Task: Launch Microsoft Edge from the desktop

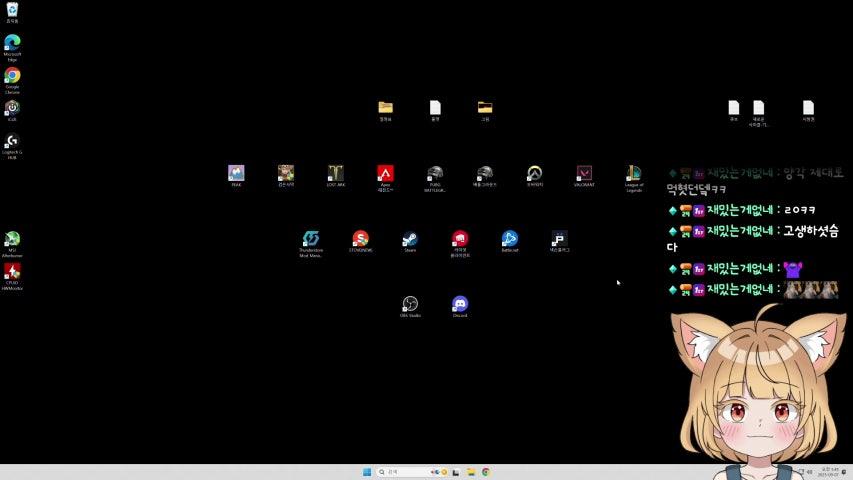Action: click(12, 44)
